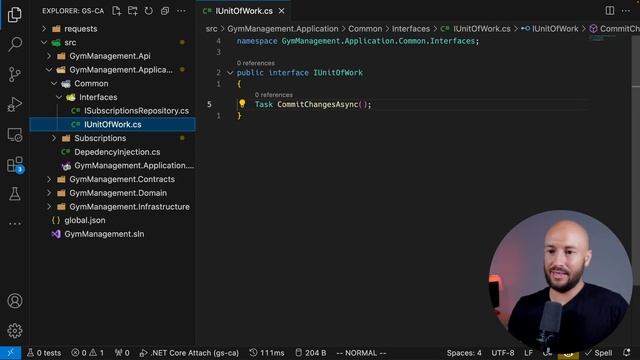Show references above IUnitOfWork interface
Viewport: 640px width, 360px height.
[256, 63]
